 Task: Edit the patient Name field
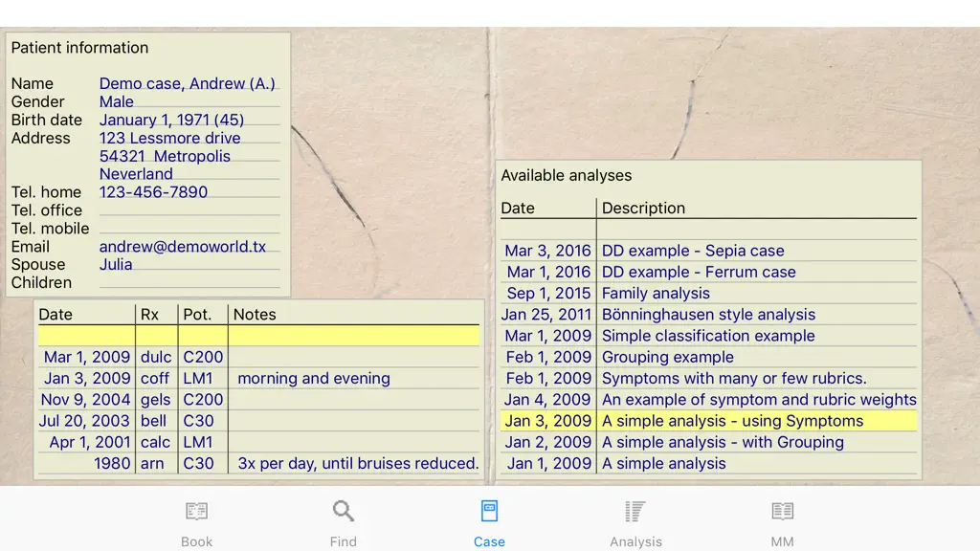tap(189, 83)
